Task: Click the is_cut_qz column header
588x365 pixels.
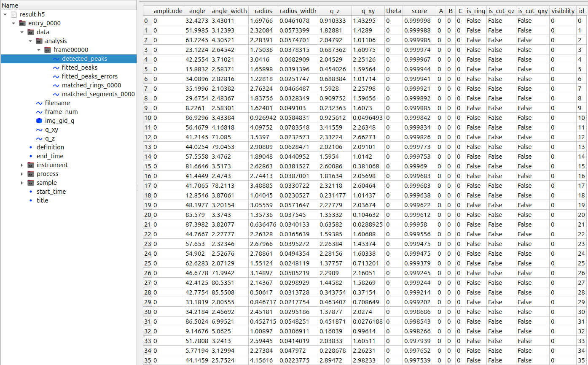Action: (501, 11)
